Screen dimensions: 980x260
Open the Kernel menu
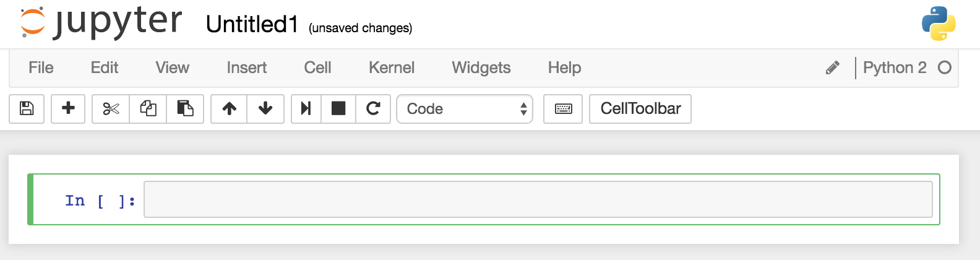click(392, 67)
